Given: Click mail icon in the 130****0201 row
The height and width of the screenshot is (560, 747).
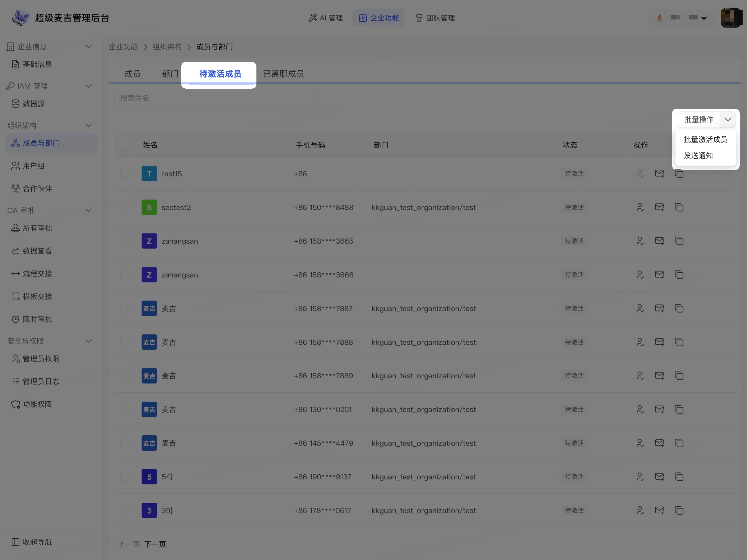Looking at the screenshot, I should click(x=659, y=409).
